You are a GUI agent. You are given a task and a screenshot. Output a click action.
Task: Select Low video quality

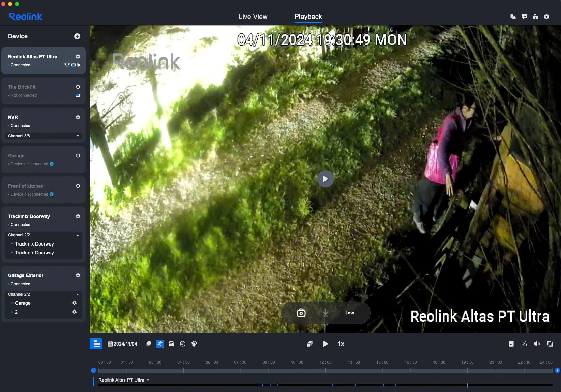point(350,313)
